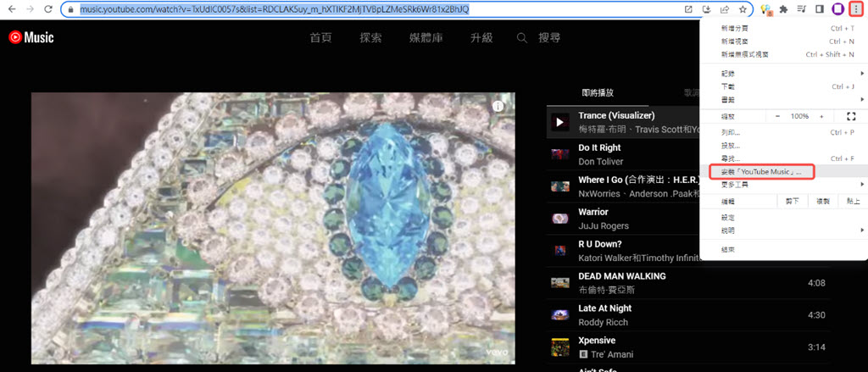The height and width of the screenshot is (372, 868).
Task: Play Trance (Visualizer) via its play thumbnail
Action: pos(560,122)
